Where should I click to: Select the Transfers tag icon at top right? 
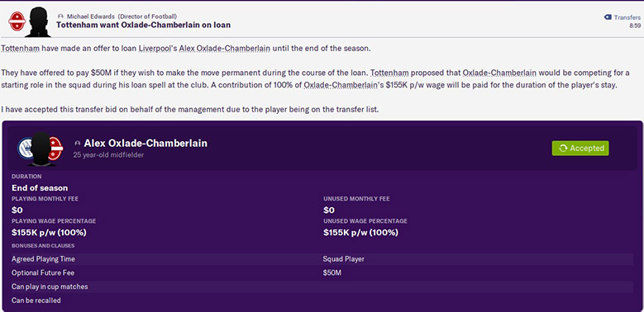[x=608, y=17]
